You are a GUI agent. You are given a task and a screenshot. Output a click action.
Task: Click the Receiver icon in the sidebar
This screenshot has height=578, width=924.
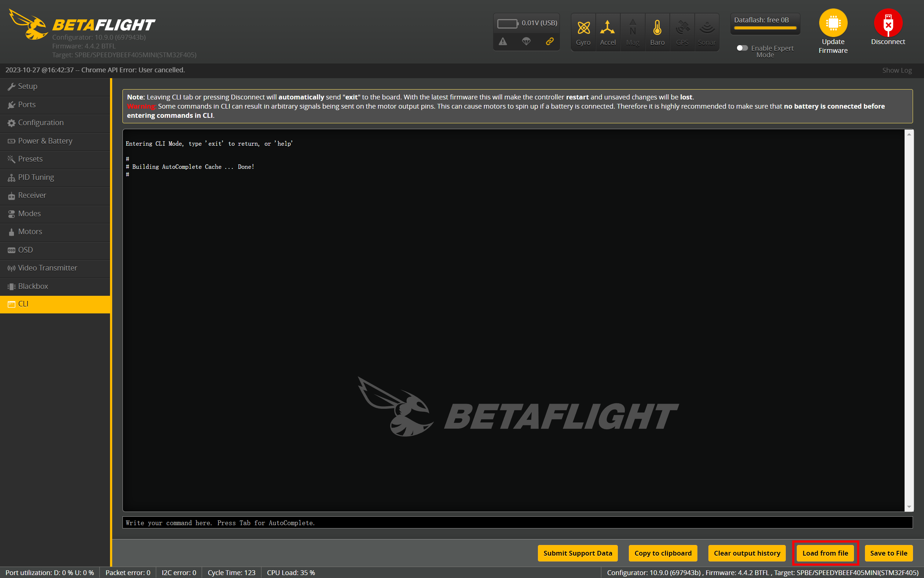(x=11, y=196)
